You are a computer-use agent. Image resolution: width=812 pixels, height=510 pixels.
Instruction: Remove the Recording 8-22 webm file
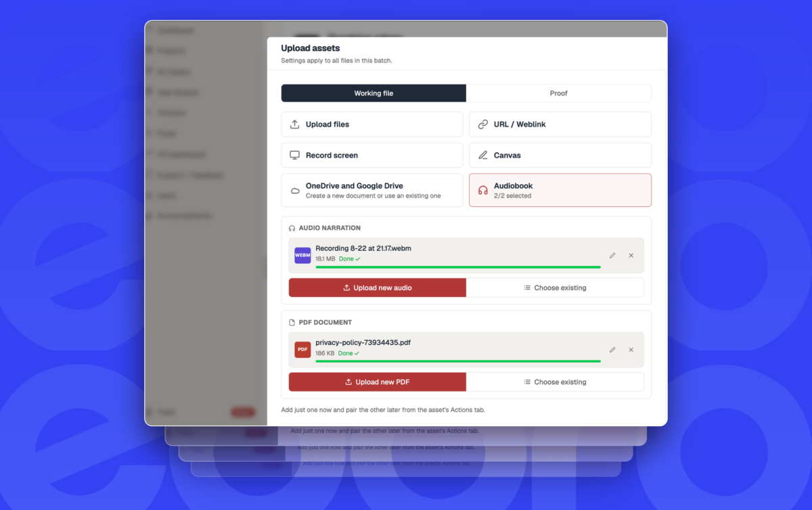coord(631,256)
